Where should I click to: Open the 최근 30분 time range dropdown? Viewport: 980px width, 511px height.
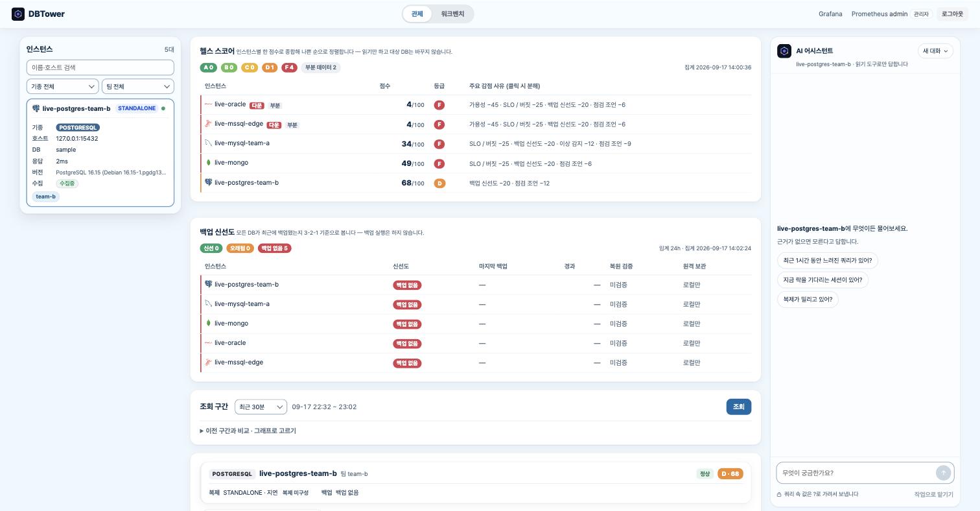[x=261, y=407]
